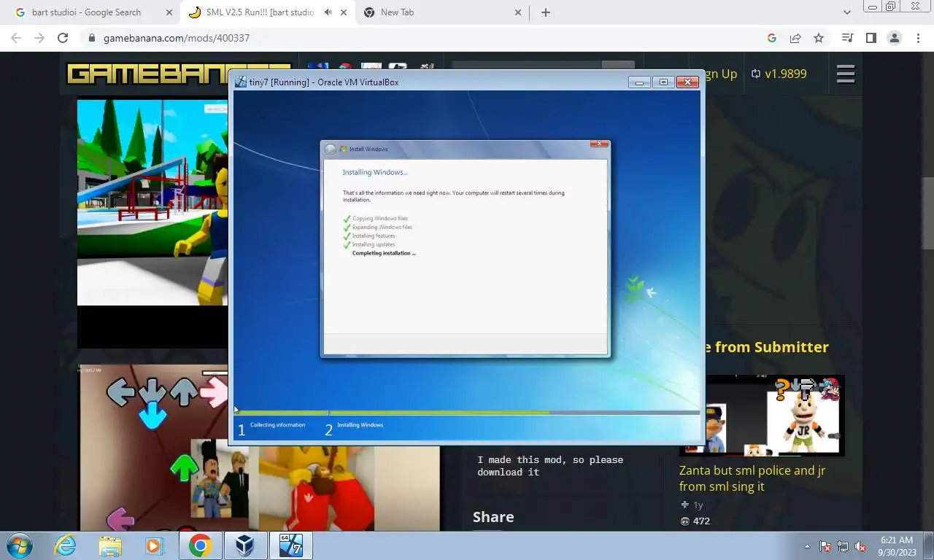Switch to the SML V2.5 Run!!! tab
The height and width of the screenshot is (560, 934).
pos(259,12)
